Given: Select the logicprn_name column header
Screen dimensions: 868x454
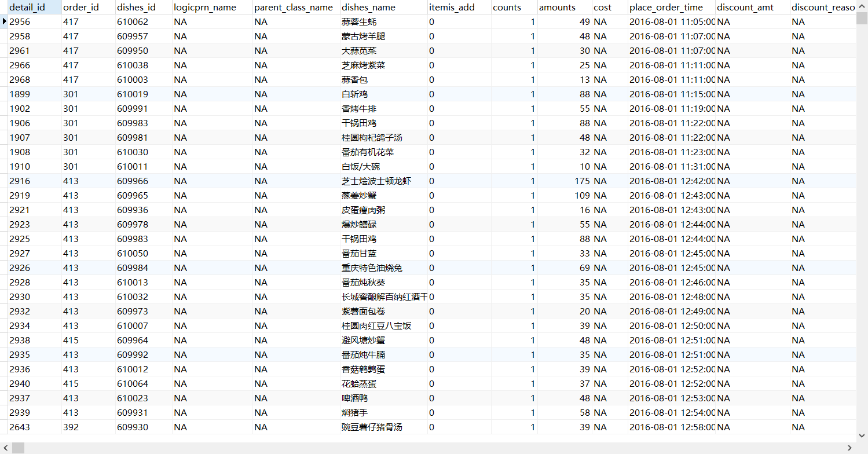Looking at the screenshot, I should pyautogui.click(x=213, y=7).
